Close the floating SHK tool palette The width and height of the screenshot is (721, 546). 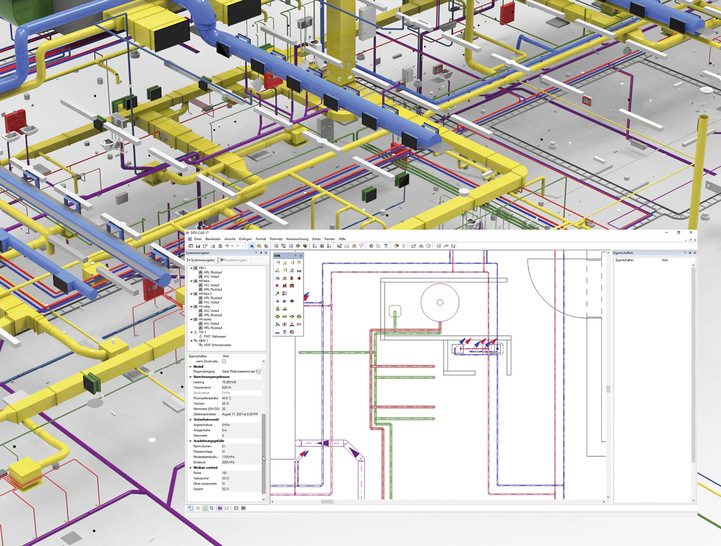[301, 256]
